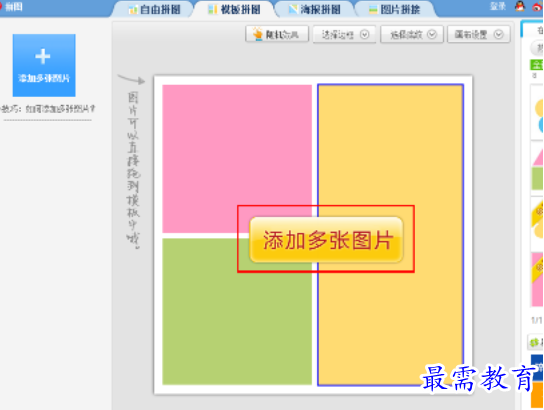The height and width of the screenshot is (410, 544).
Task: Select the 模板拼图 tab
Action: click(234, 9)
